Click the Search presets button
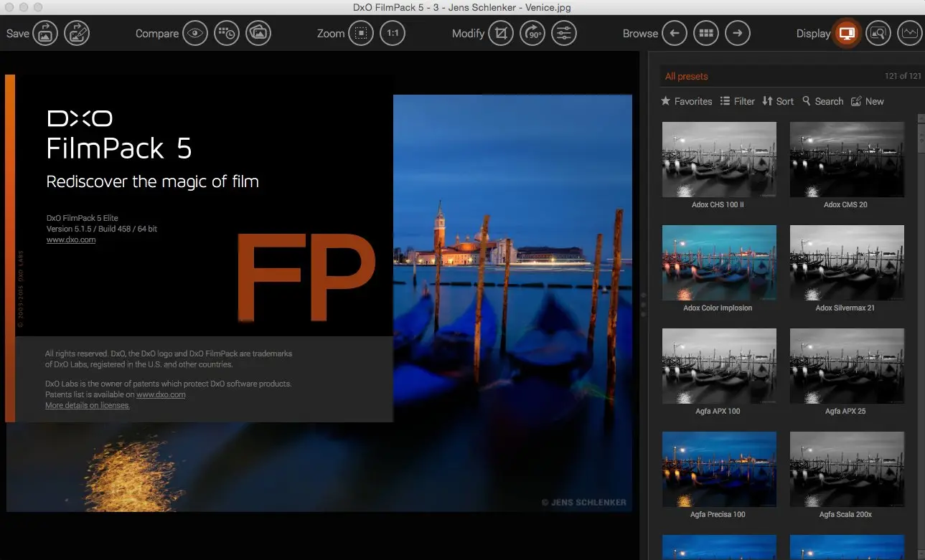 pos(823,101)
